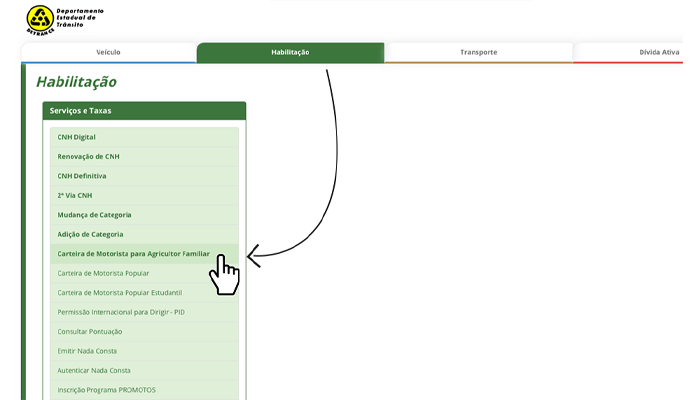
Task: Select the Habilitação tab
Action: pyautogui.click(x=290, y=52)
